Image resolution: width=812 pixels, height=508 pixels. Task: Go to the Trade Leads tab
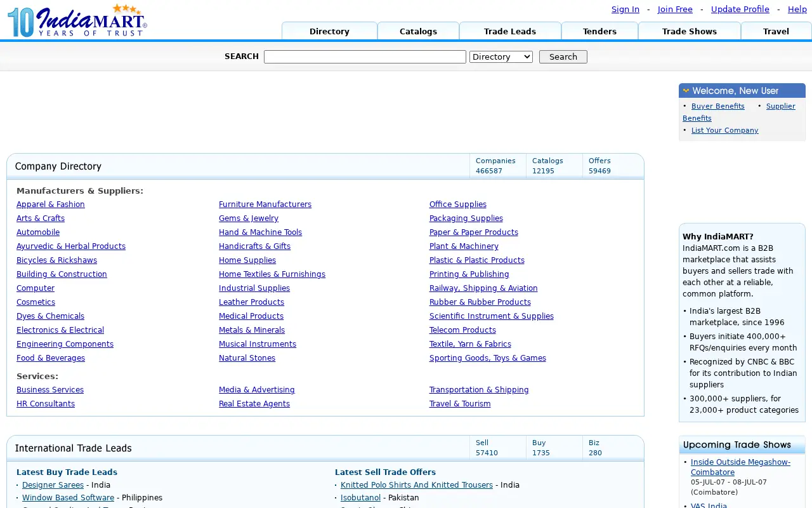click(510, 31)
